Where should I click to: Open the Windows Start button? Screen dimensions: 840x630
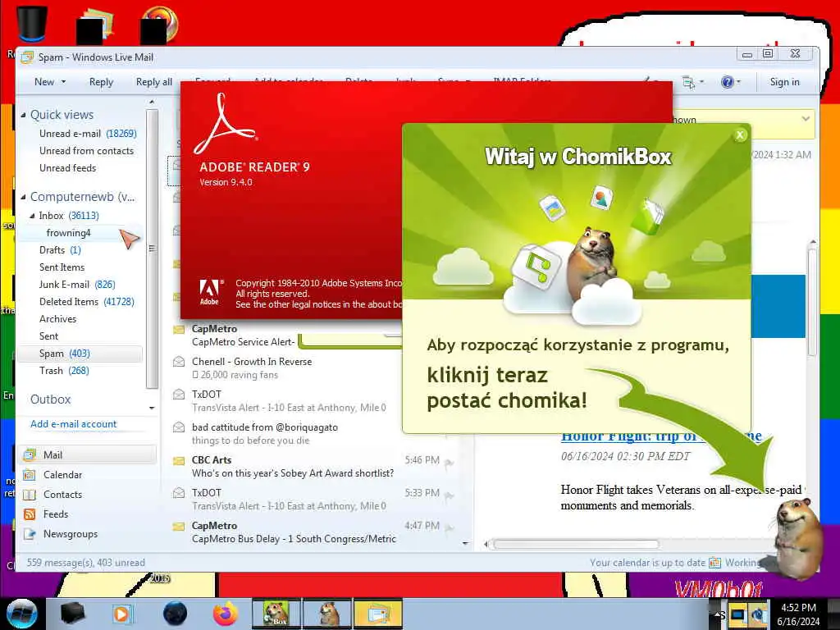tap(21, 614)
